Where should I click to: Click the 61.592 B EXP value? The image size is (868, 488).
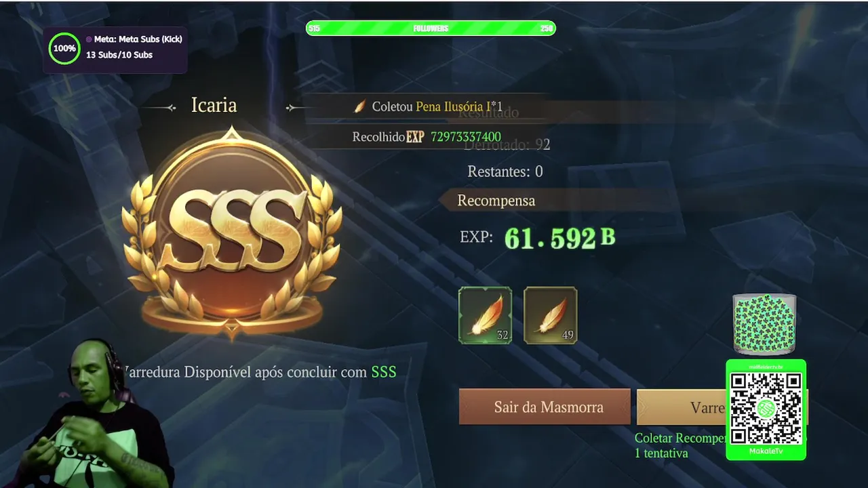tap(559, 237)
